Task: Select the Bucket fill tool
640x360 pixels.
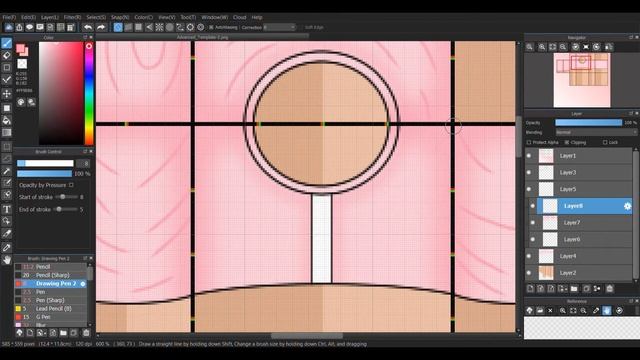Action: (7, 120)
